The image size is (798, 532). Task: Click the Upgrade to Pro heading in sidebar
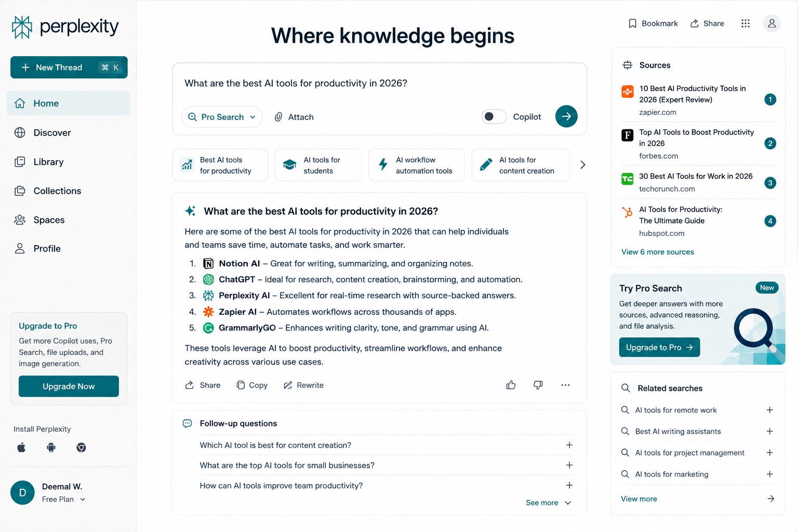48,326
